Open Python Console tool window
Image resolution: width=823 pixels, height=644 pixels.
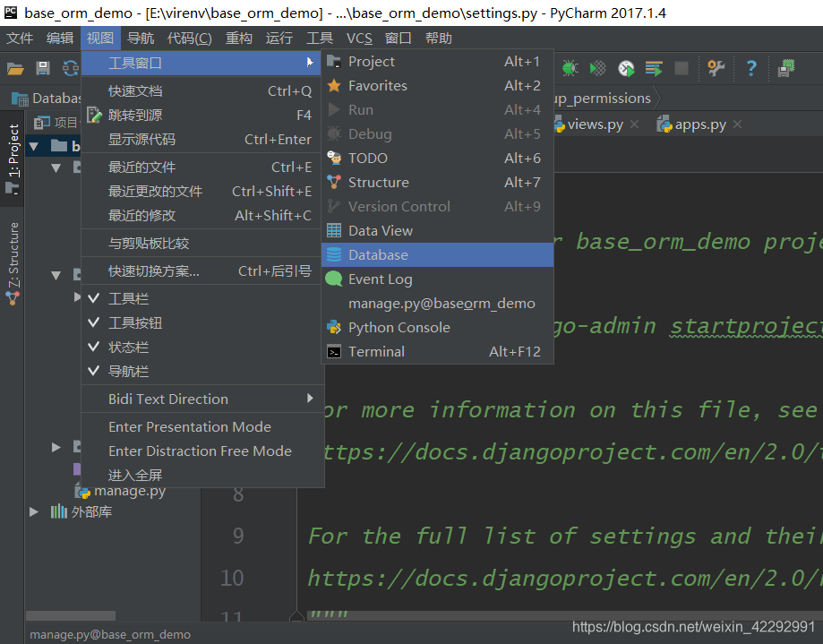click(437, 328)
